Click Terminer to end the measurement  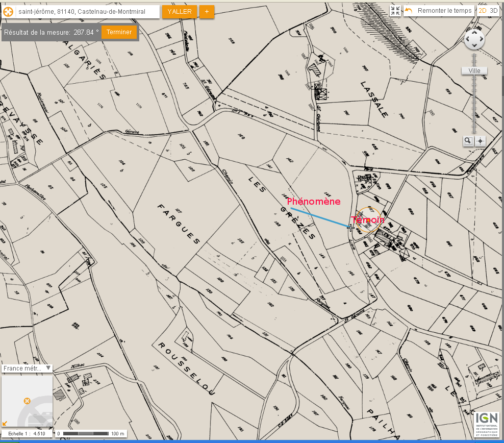(x=119, y=32)
